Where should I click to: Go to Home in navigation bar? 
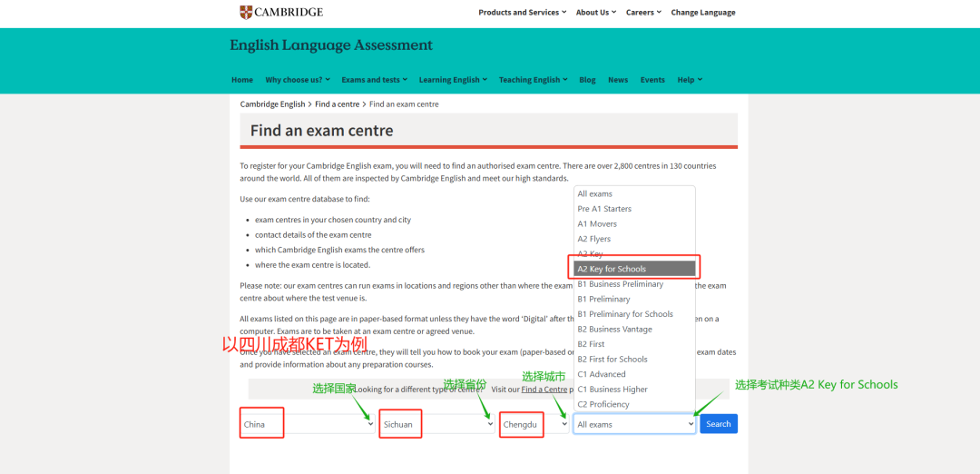242,80
